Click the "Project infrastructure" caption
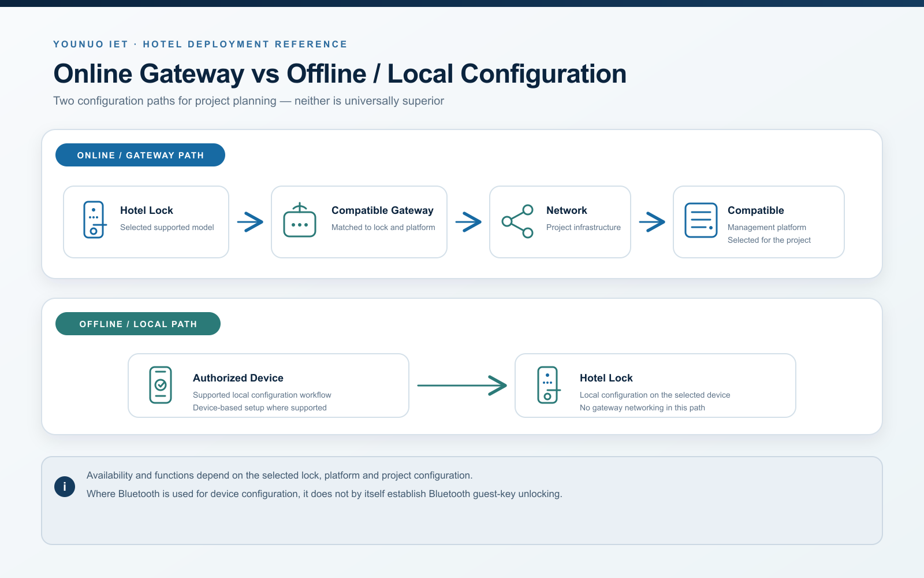 pyautogui.click(x=583, y=227)
